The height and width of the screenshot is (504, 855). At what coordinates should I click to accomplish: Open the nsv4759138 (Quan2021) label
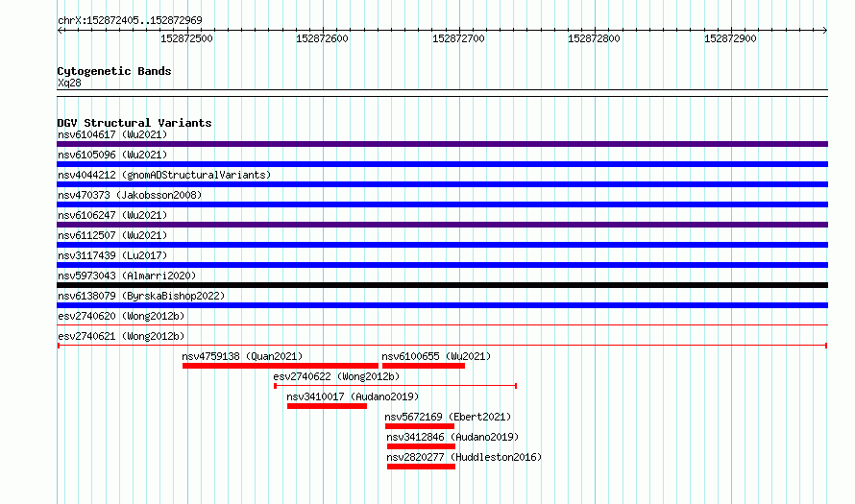click(242, 356)
